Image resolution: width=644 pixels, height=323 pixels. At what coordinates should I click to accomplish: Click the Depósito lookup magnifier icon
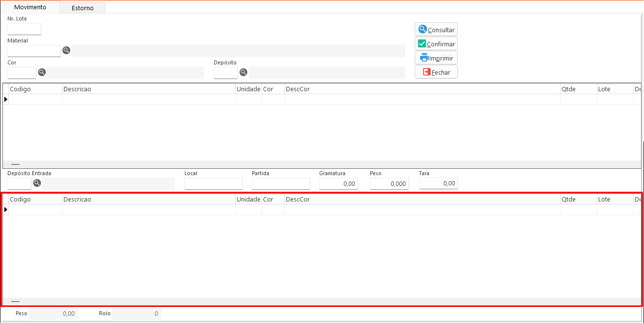pos(243,72)
